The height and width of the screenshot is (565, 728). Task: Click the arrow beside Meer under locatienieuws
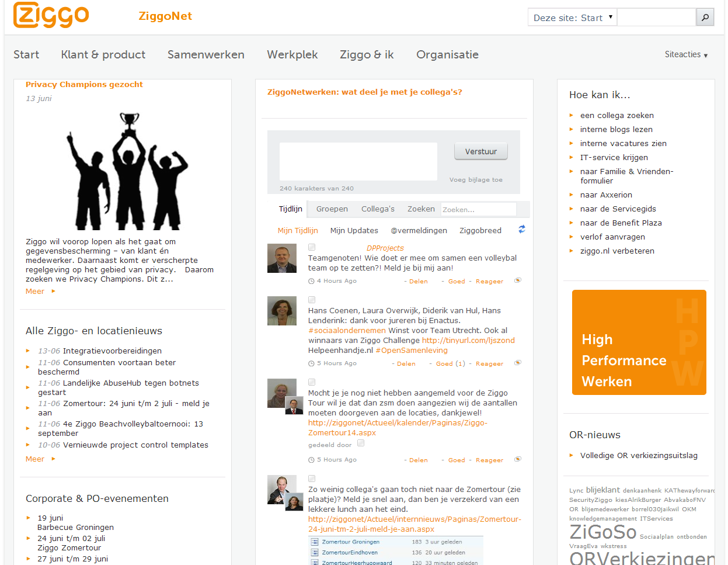(x=53, y=459)
